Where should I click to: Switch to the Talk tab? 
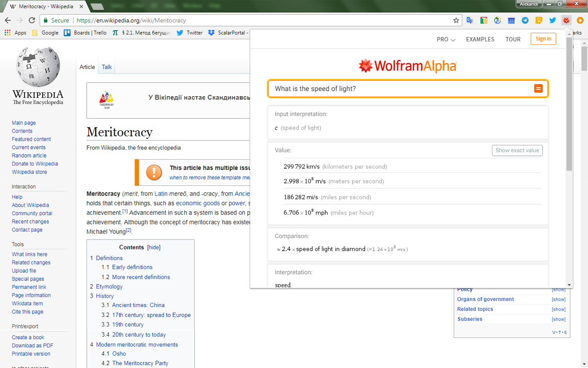coord(107,67)
